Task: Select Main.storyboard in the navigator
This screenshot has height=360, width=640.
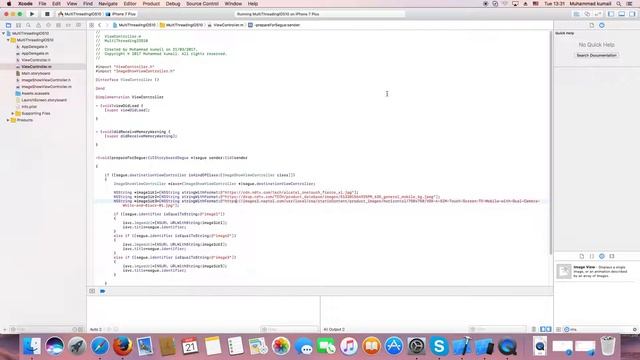Action: pyautogui.click(x=36, y=73)
